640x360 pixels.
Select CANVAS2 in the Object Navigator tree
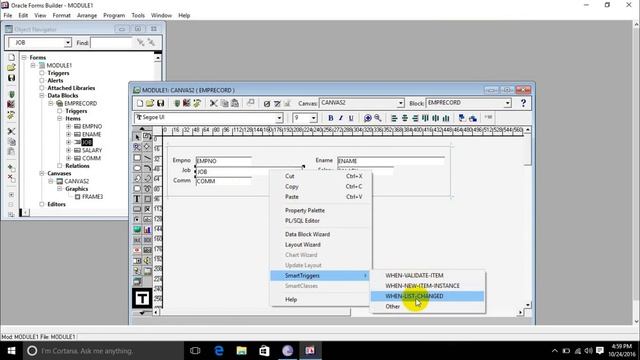click(77, 181)
